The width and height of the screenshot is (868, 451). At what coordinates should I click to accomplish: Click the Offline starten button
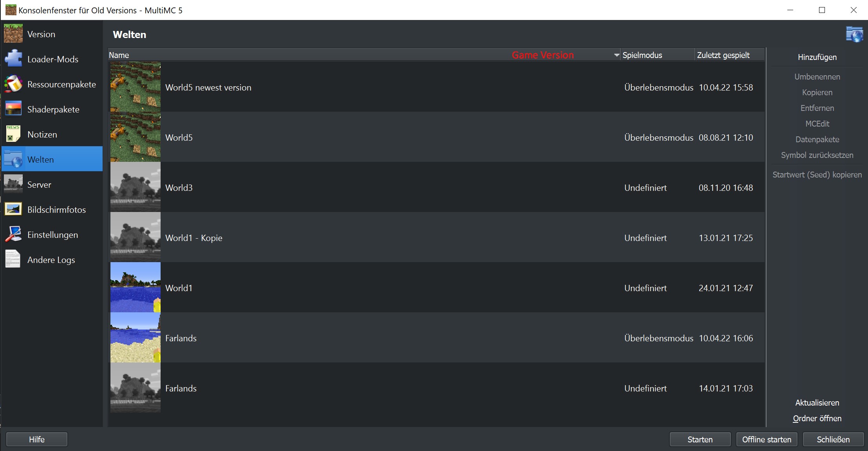click(x=766, y=439)
